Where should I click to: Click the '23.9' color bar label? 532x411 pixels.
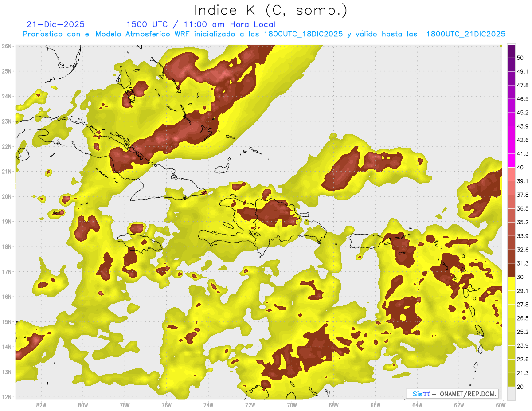(x=523, y=346)
